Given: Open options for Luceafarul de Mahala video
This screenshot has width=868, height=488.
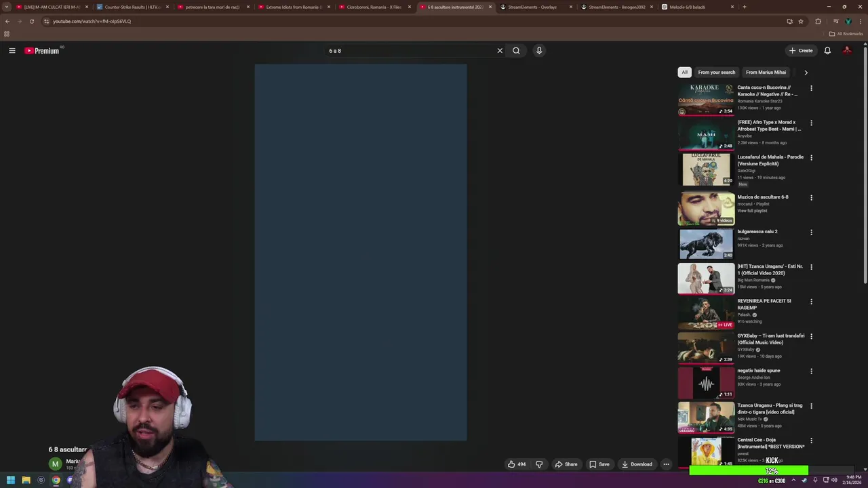Looking at the screenshot, I should pos(811,157).
